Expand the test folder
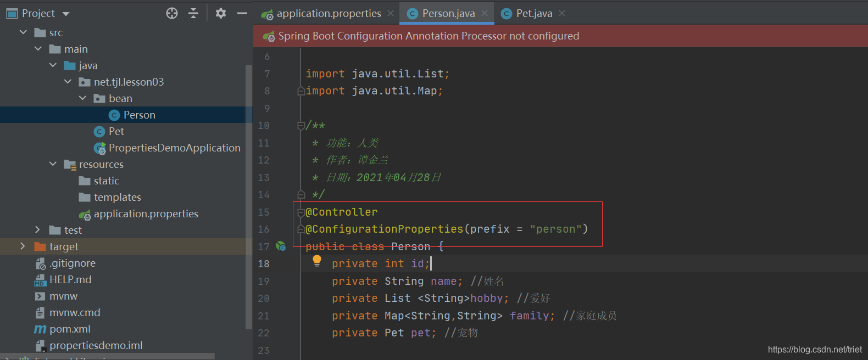868x360 pixels. (x=37, y=230)
